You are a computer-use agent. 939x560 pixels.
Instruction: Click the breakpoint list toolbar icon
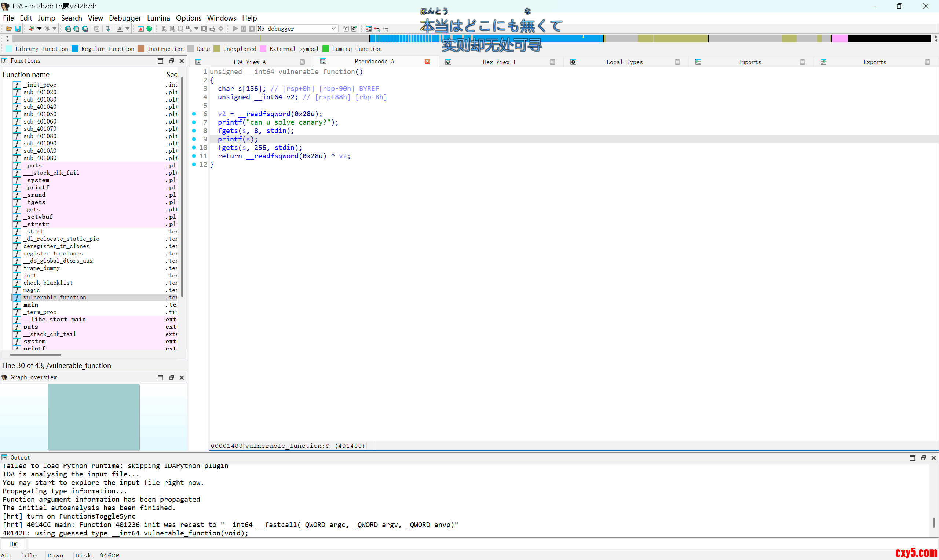tap(369, 29)
